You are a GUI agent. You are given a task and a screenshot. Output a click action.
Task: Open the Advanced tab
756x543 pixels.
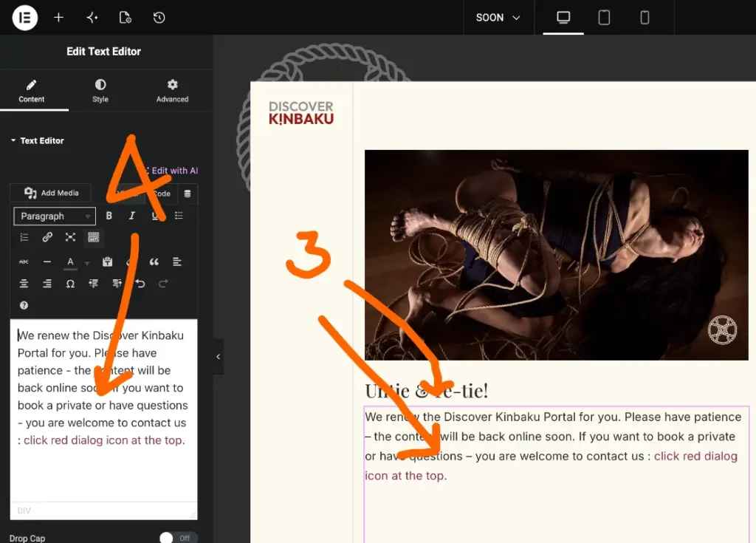172,91
